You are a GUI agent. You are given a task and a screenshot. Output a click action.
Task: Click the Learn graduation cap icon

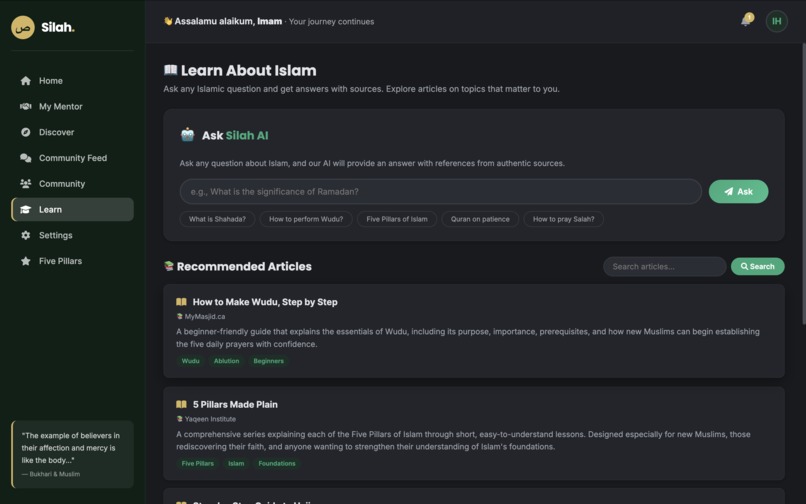tap(25, 209)
